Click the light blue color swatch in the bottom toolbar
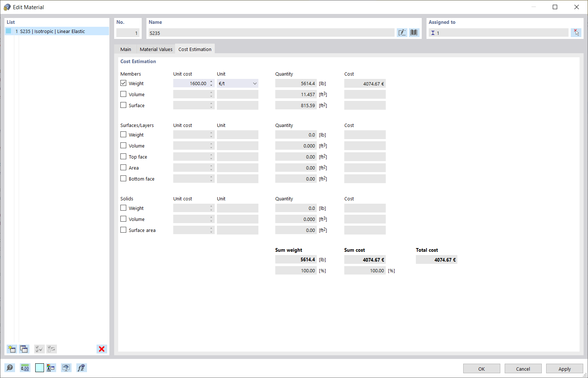This screenshot has height=378, width=588. 40,368
